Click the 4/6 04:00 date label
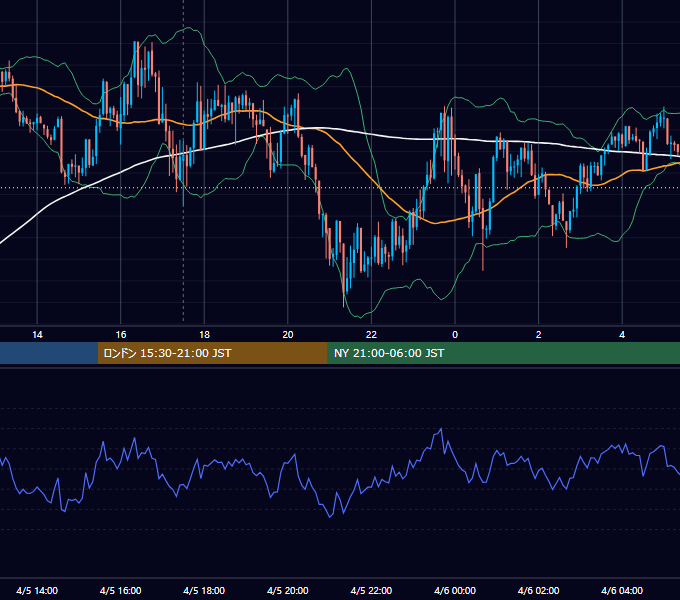Screen dimensions: 680x600 [622, 590]
